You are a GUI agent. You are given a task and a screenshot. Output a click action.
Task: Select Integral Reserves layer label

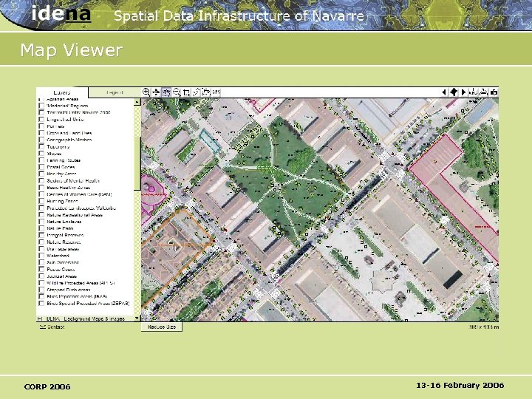point(65,235)
